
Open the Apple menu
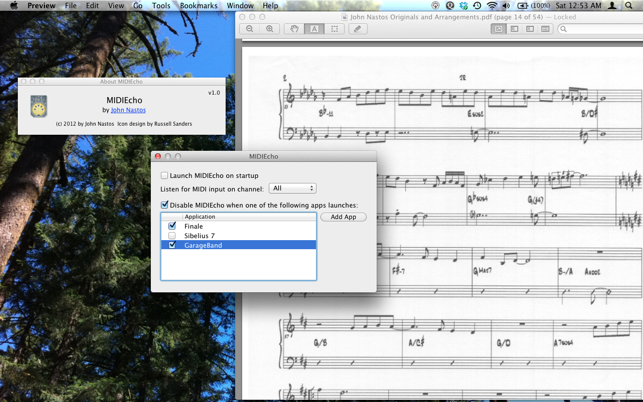(x=14, y=5)
